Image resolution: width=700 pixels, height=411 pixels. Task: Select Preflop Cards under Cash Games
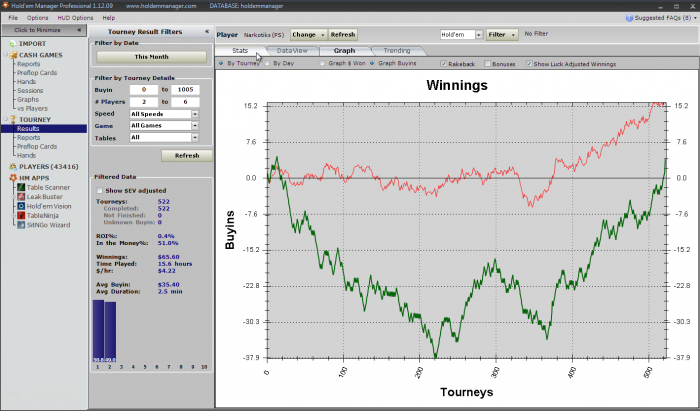pyautogui.click(x=37, y=73)
